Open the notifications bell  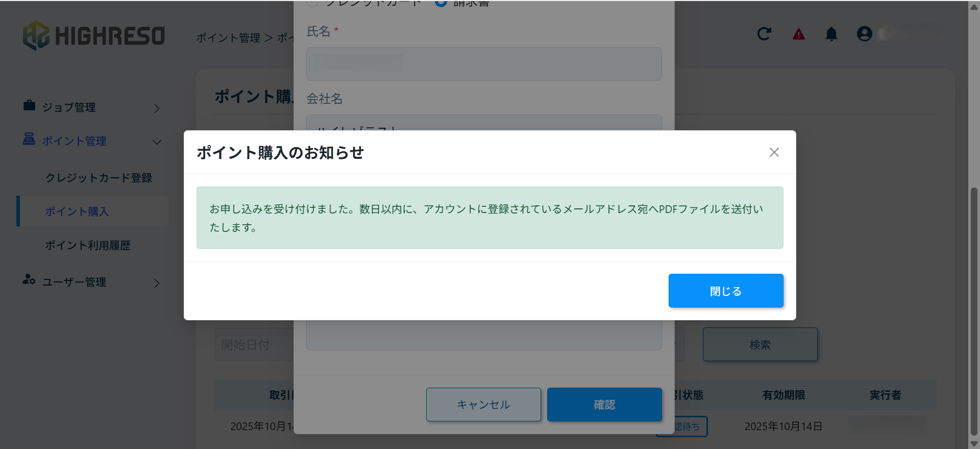pos(831,34)
